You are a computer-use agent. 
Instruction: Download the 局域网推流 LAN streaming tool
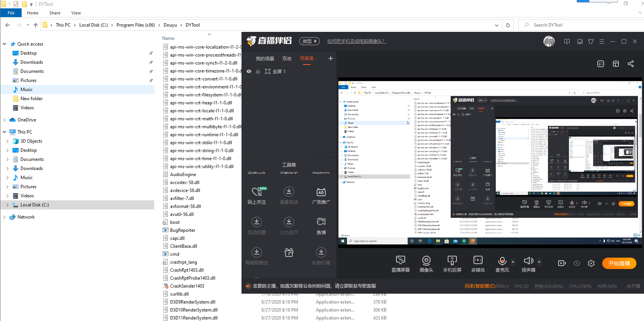pyautogui.click(x=257, y=256)
